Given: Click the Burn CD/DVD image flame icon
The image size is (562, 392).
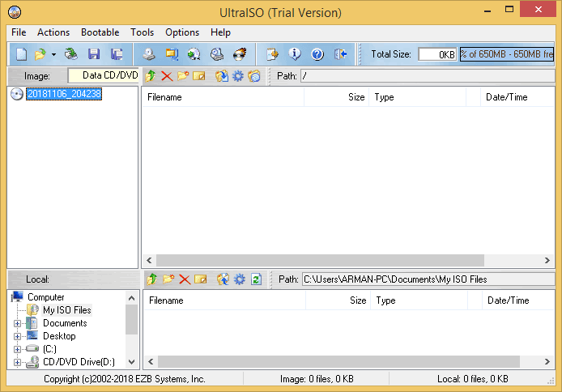Looking at the screenshot, I should click(x=240, y=54).
